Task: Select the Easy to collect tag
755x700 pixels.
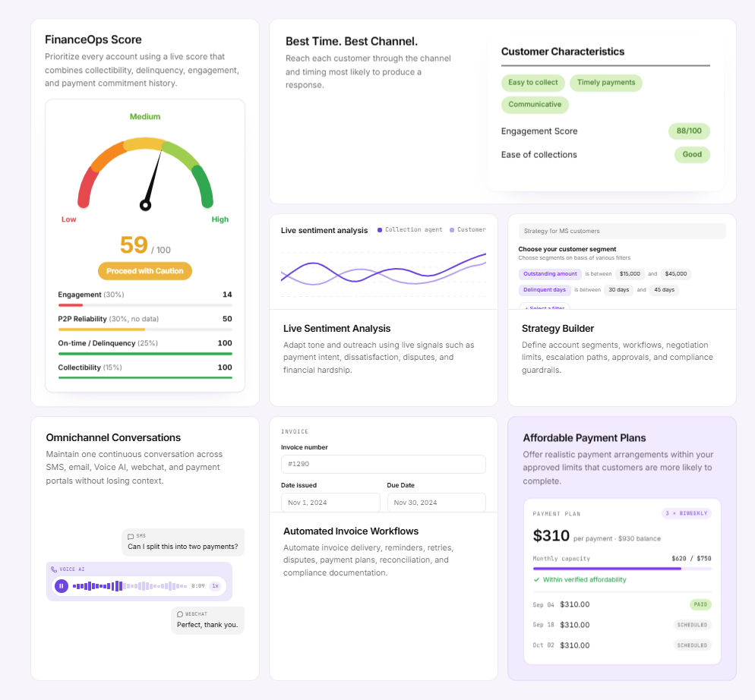Action: coord(533,83)
